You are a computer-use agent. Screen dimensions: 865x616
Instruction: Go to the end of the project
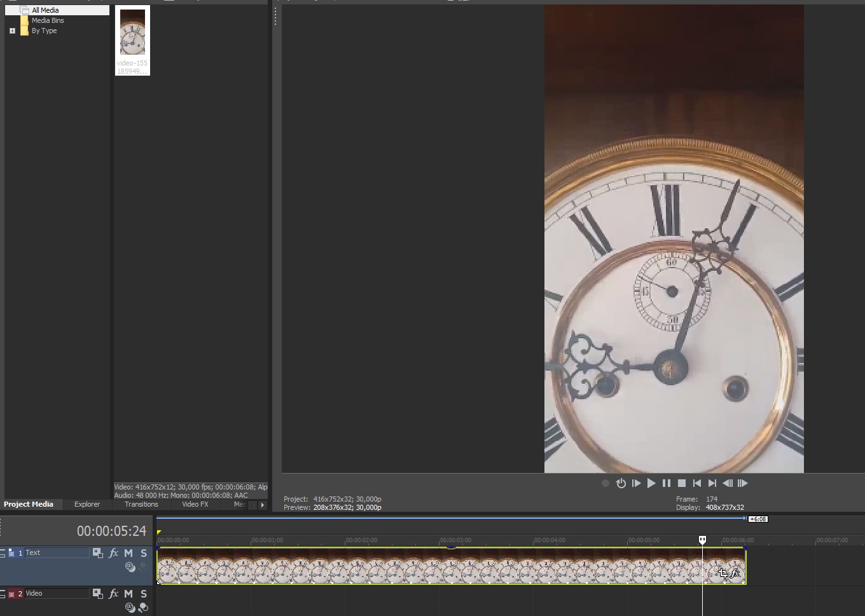coord(712,483)
